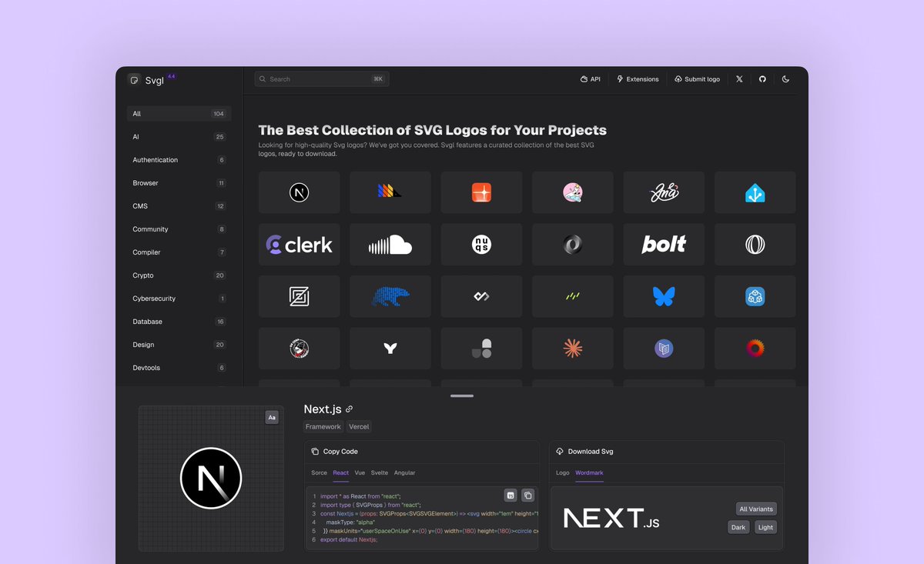
Task: Select the Devtools category
Action: tap(179, 368)
